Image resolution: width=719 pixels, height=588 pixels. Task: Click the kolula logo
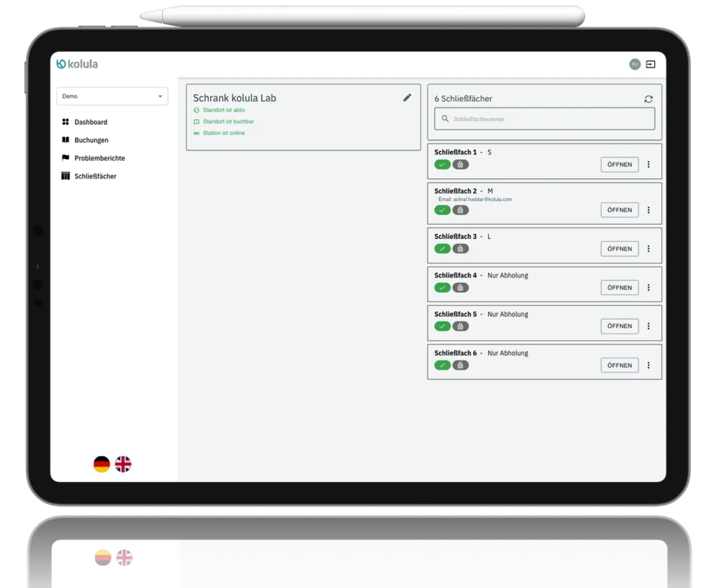click(77, 64)
